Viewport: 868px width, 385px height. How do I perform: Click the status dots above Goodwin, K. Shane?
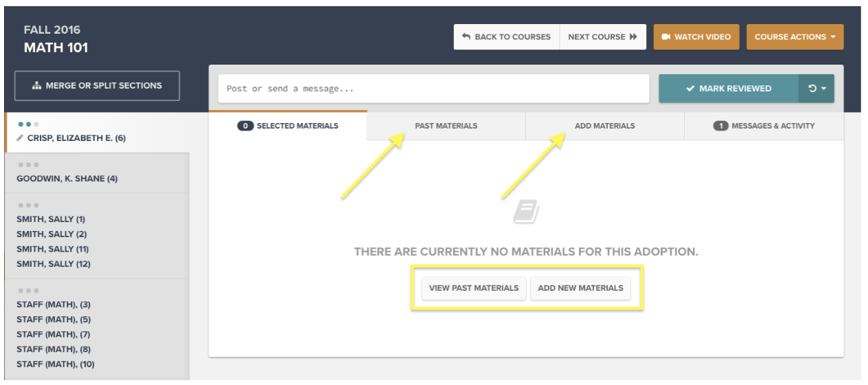click(28, 165)
